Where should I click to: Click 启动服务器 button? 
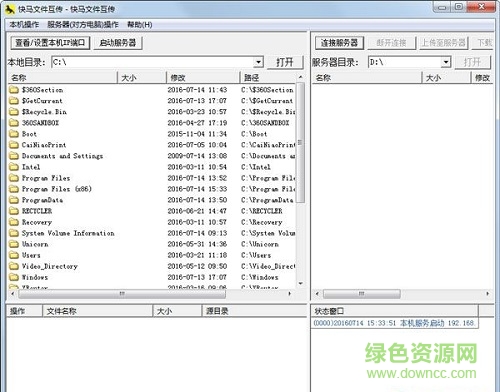click(118, 43)
